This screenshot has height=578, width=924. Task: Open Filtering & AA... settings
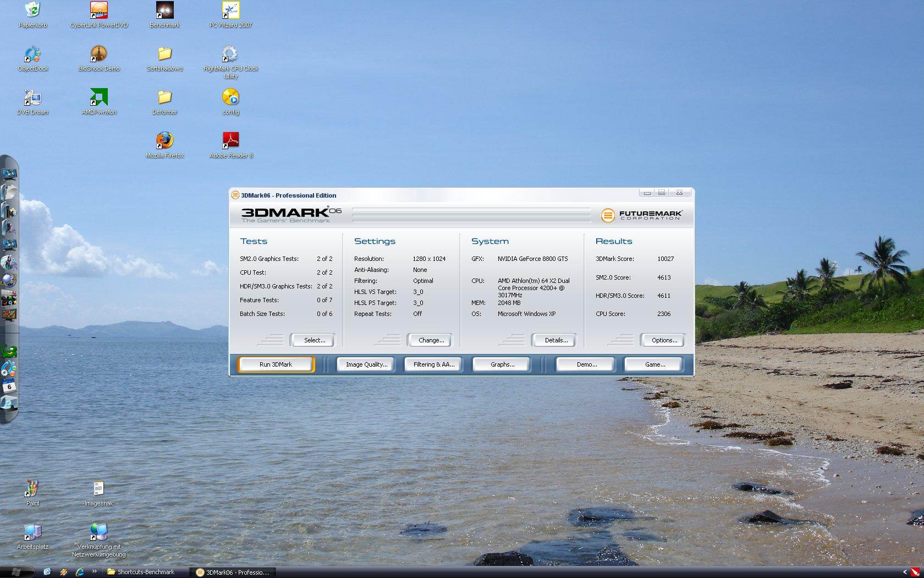tap(434, 364)
